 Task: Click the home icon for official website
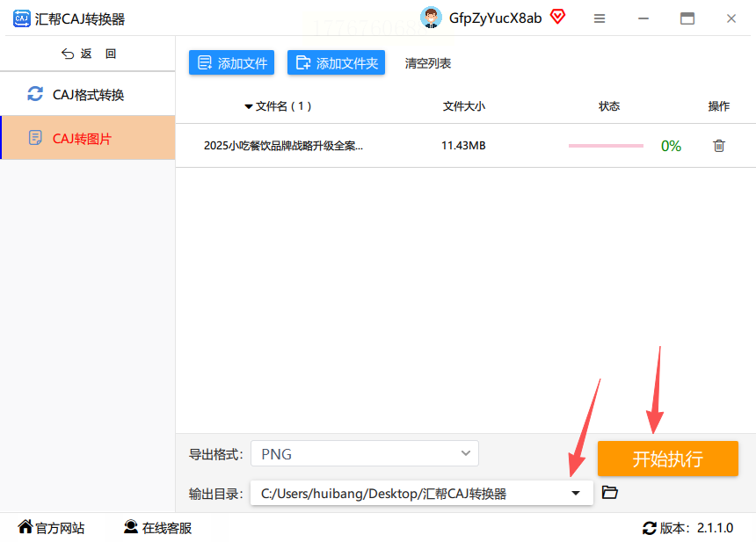coord(25,526)
